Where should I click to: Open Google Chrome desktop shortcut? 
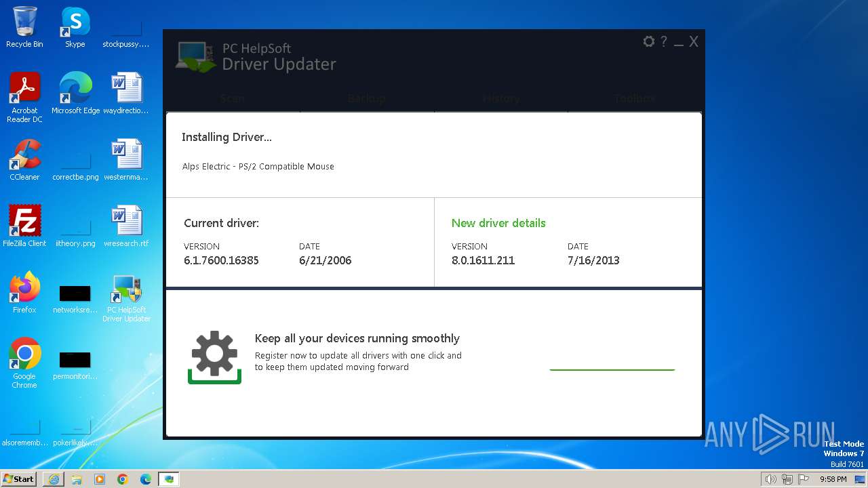click(x=24, y=363)
